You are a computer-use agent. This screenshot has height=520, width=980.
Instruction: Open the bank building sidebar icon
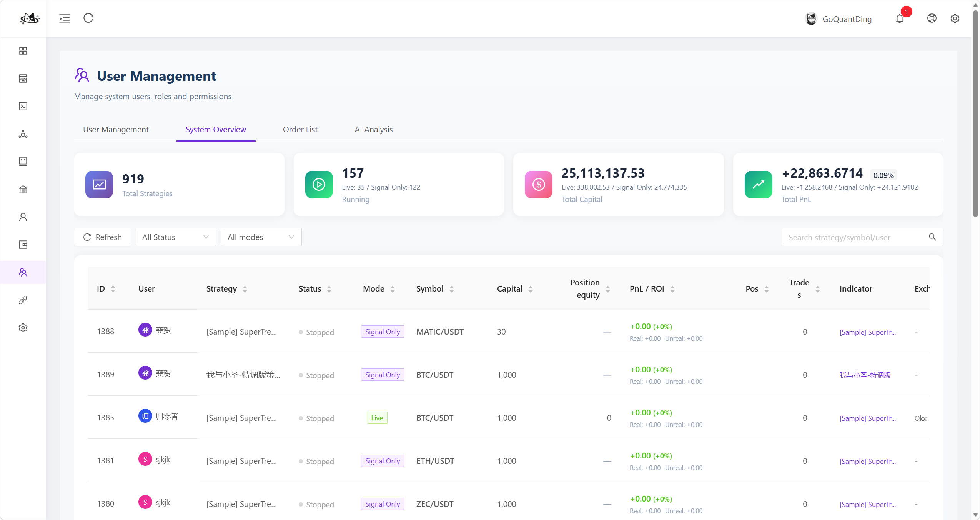point(23,189)
